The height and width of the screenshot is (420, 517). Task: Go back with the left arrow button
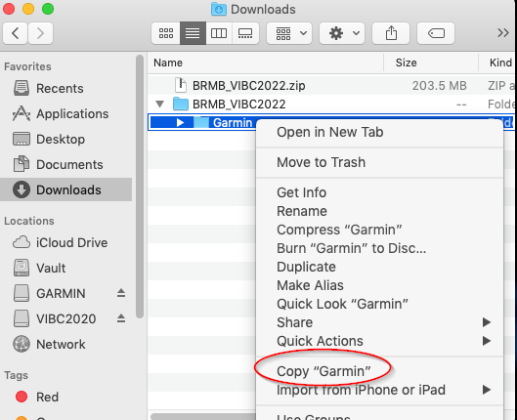coord(16,33)
